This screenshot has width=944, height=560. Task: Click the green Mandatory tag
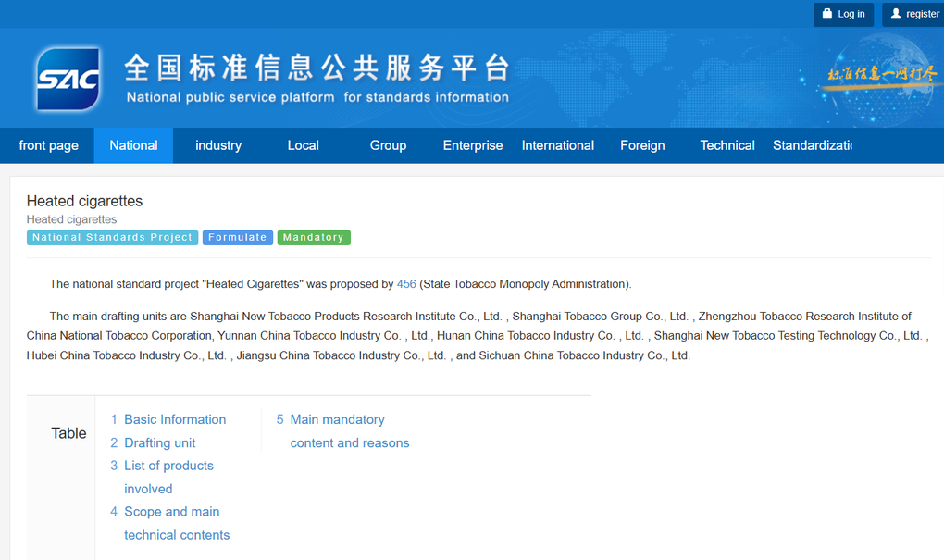(314, 237)
